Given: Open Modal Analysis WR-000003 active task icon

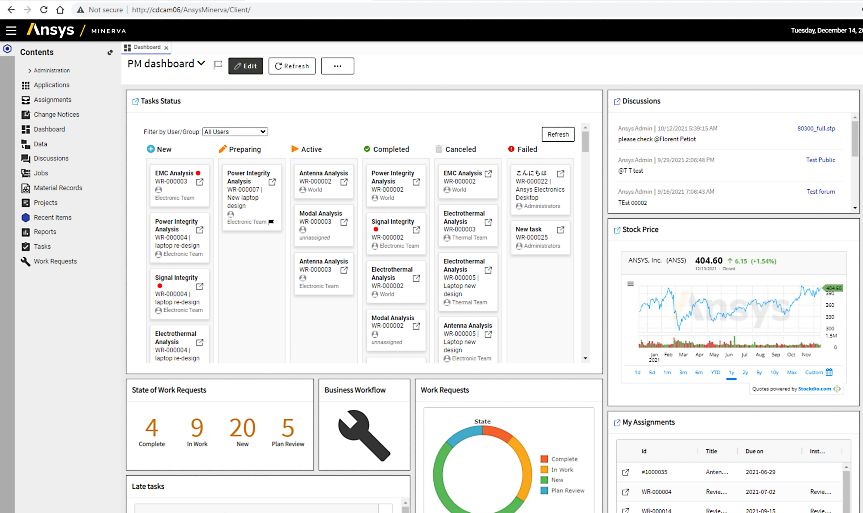Looking at the screenshot, I should 344,222.
